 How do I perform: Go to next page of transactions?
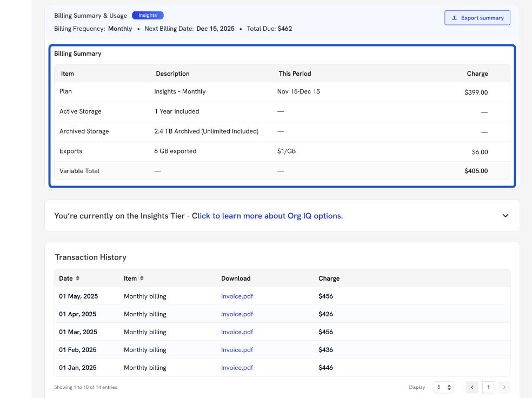pyautogui.click(x=504, y=387)
